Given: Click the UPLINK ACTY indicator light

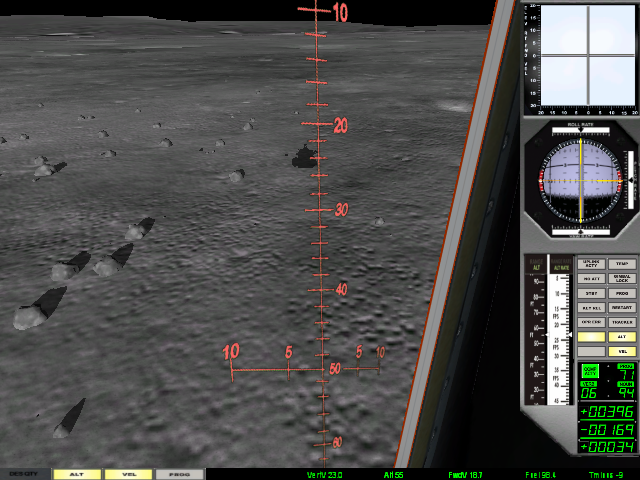Looking at the screenshot, I should 591,264.
